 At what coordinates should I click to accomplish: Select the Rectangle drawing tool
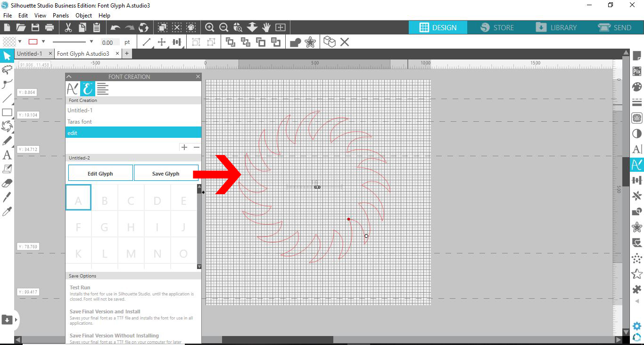[7, 112]
